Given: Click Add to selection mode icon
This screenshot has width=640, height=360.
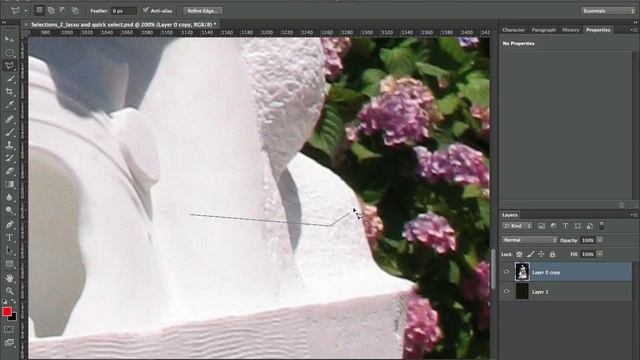Looking at the screenshot, I should [x=51, y=10].
